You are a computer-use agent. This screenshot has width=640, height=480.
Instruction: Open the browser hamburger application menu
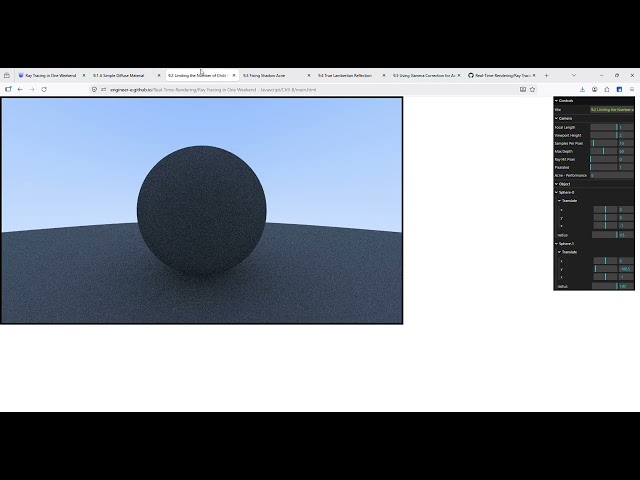[x=632, y=89]
